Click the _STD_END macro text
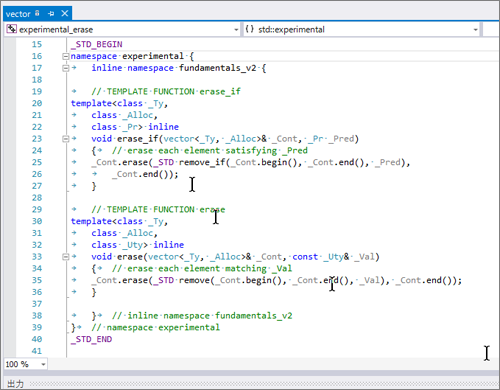The width and height of the screenshot is (500, 390). pyautogui.click(x=92, y=339)
